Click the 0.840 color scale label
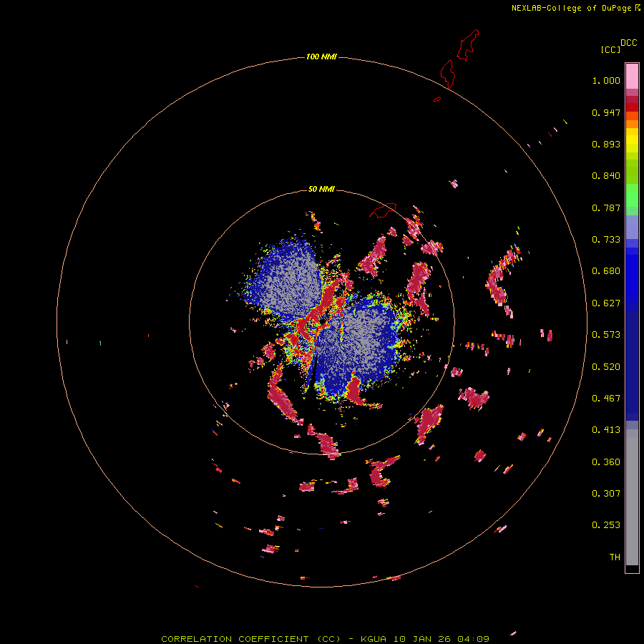644x644 pixels. pyautogui.click(x=606, y=176)
